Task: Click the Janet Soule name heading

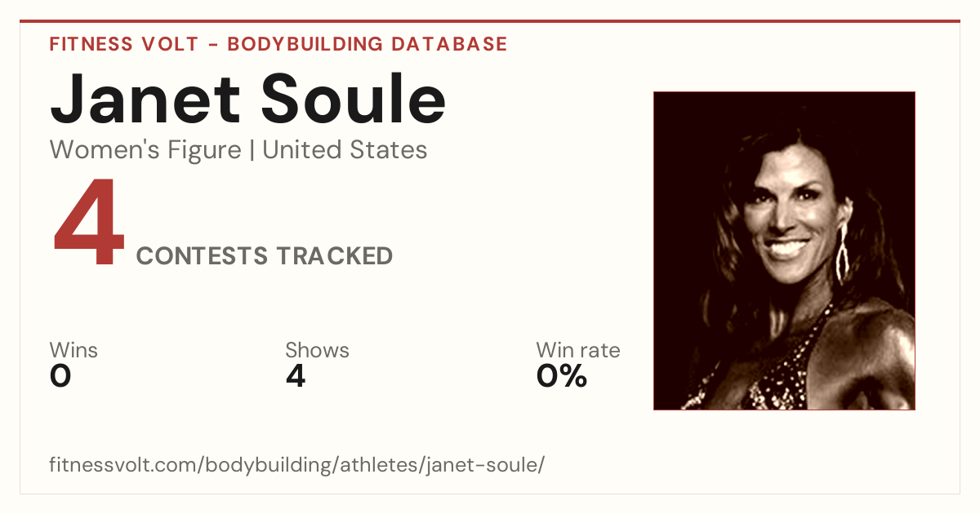Action: pos(248,100)
